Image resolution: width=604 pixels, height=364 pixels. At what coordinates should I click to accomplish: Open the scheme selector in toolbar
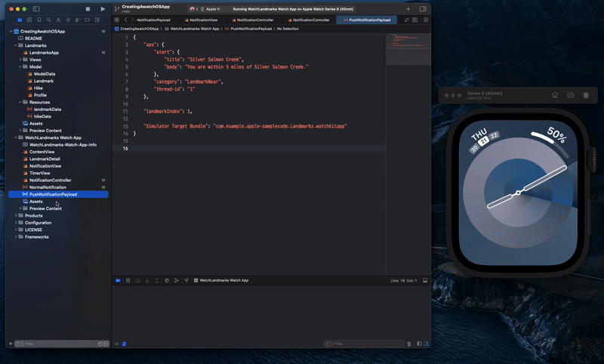[193, 9]
